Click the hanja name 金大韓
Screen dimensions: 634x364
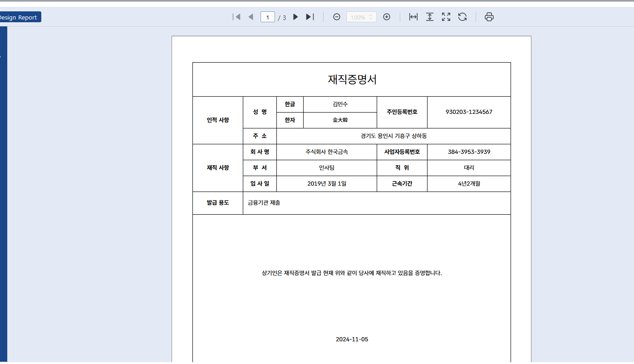[x=340, y=120]
